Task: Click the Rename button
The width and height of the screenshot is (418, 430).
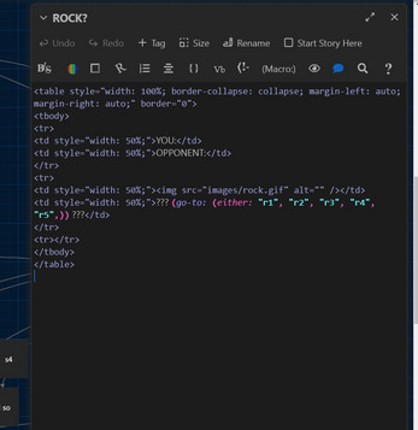Action: coord(246,43)
